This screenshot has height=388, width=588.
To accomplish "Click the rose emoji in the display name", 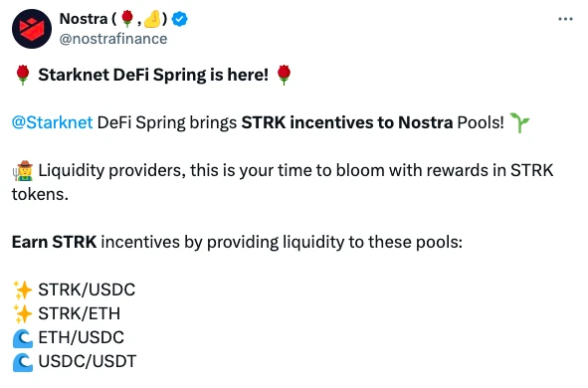I will click(x=127, y=19).
